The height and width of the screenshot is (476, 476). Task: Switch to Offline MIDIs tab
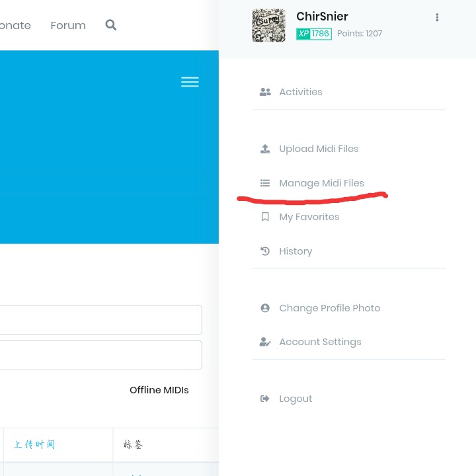click(x=159, y=390)
